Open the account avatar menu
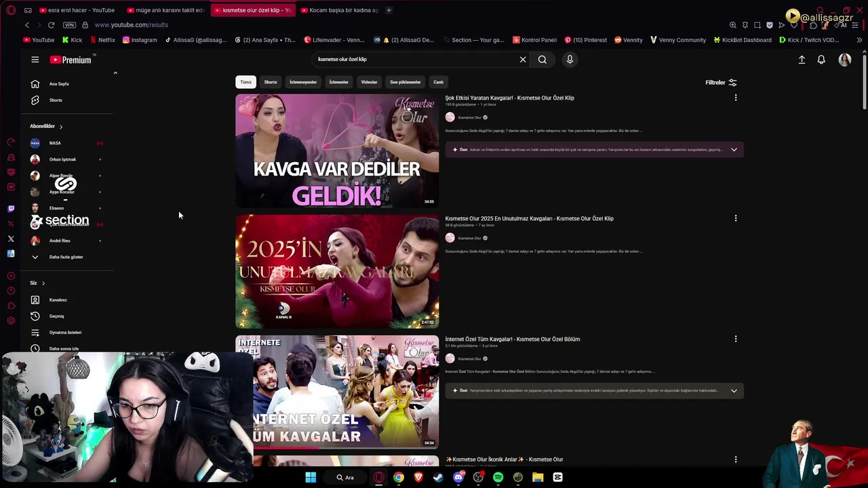This screenshot has height=488, width=868. [844, 60]
